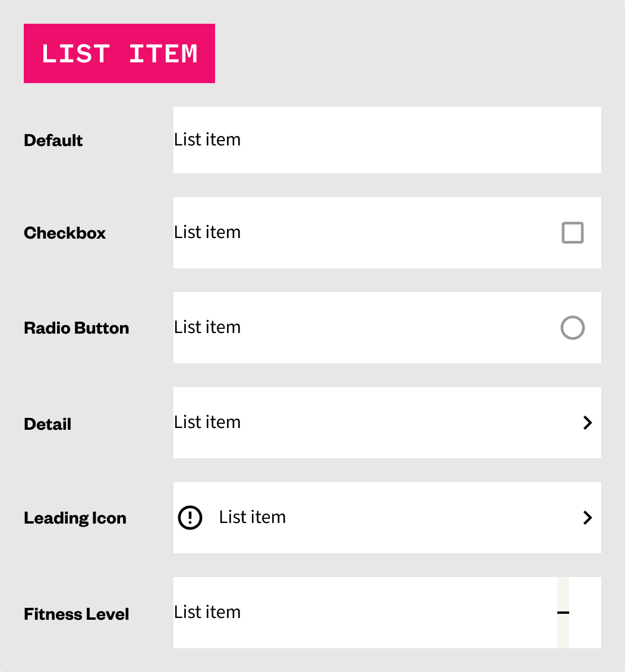
Task: Click List item text in the Radio Button row
Action: (x=207, y=328)
